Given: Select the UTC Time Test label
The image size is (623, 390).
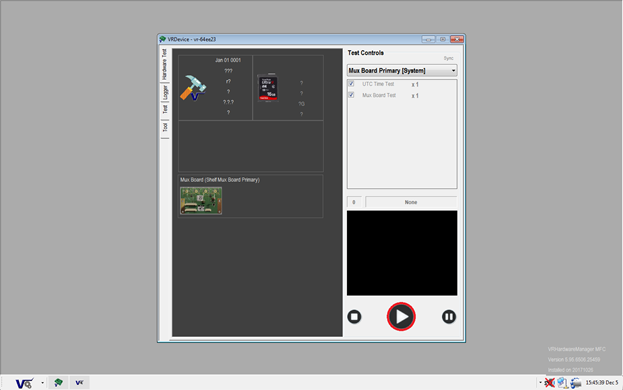Looking at the screenshot, I should pyautogui.click(x=378, y=84).
